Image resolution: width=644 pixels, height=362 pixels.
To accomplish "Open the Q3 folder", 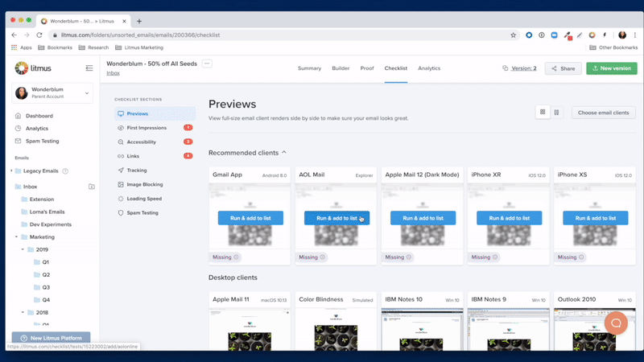I will 46,287.
